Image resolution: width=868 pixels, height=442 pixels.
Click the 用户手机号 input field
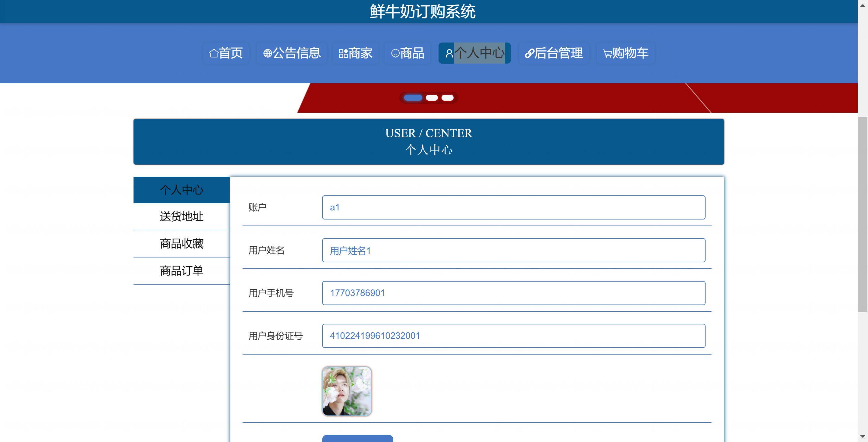[514, 293]
